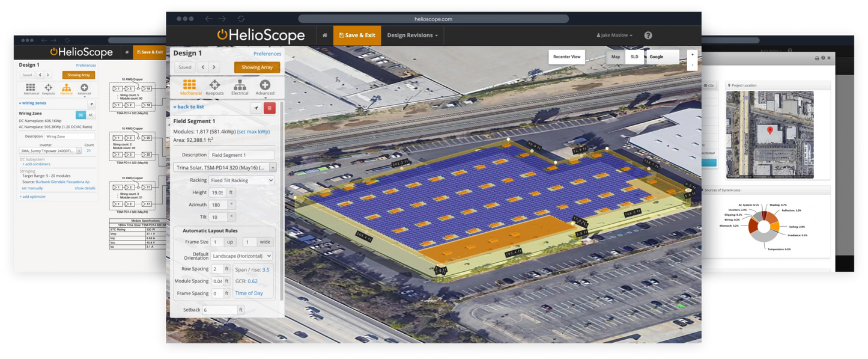Click the Row Spacing input field
This screenshot has width=868, height=359.
coord(217,269)
